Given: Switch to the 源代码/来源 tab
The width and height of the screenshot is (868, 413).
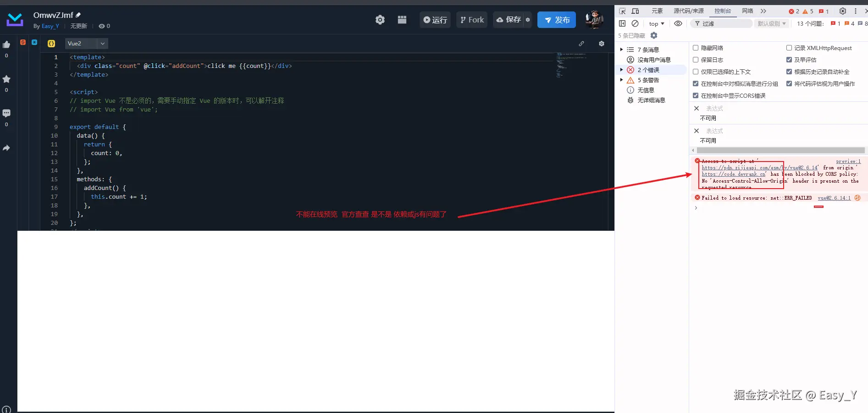Looking at the screenshot, I should (x=689, y=11).
